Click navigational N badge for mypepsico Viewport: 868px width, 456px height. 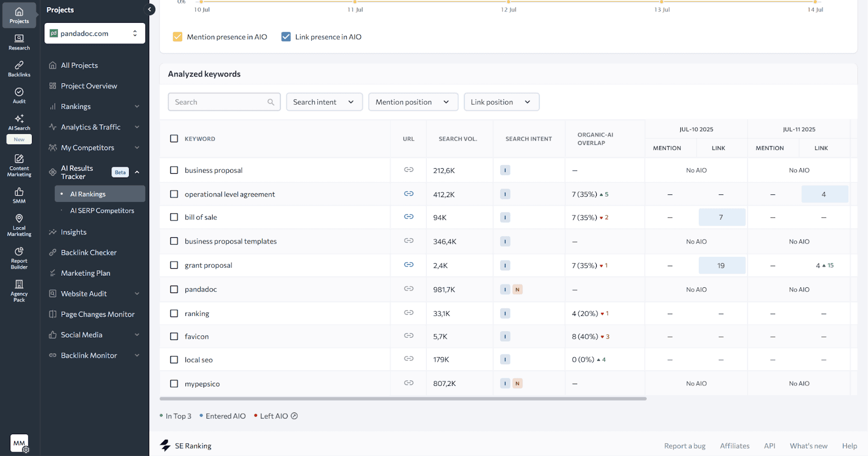[x=518, y=383]
